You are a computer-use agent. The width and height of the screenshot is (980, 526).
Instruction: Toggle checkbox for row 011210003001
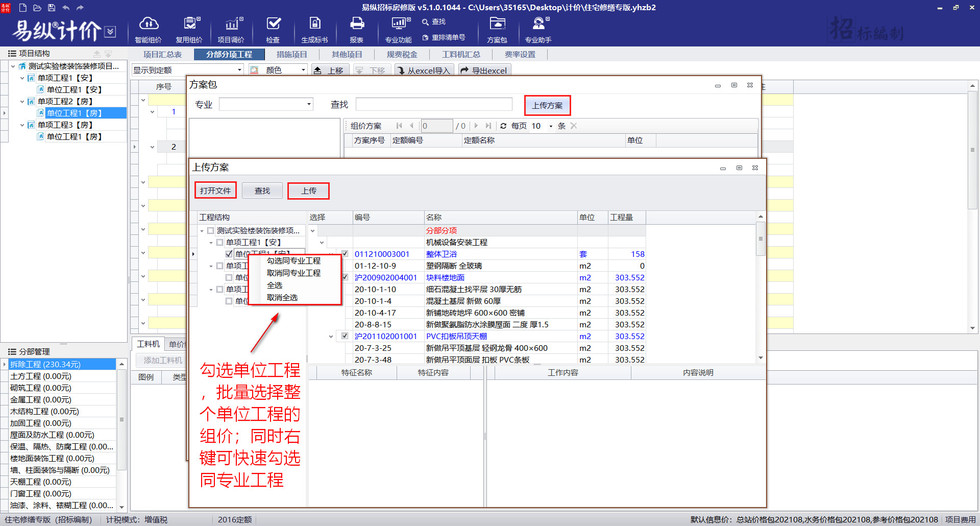click(345, 254)
